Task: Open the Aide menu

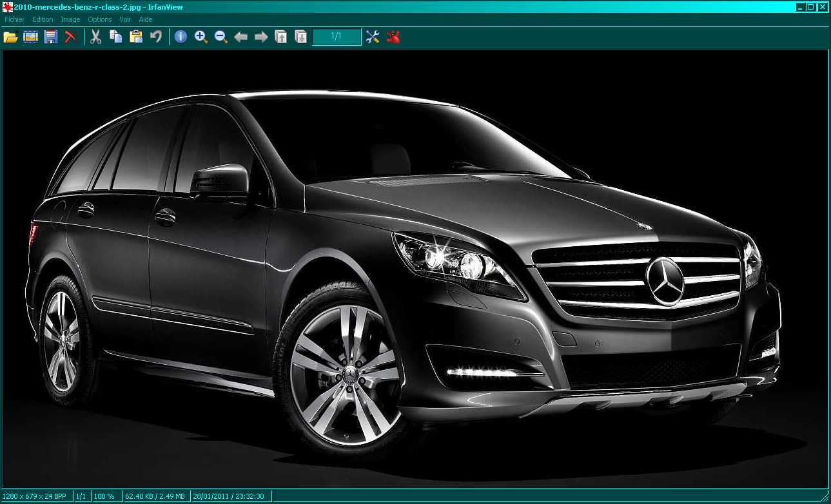Action: point(145,19)
